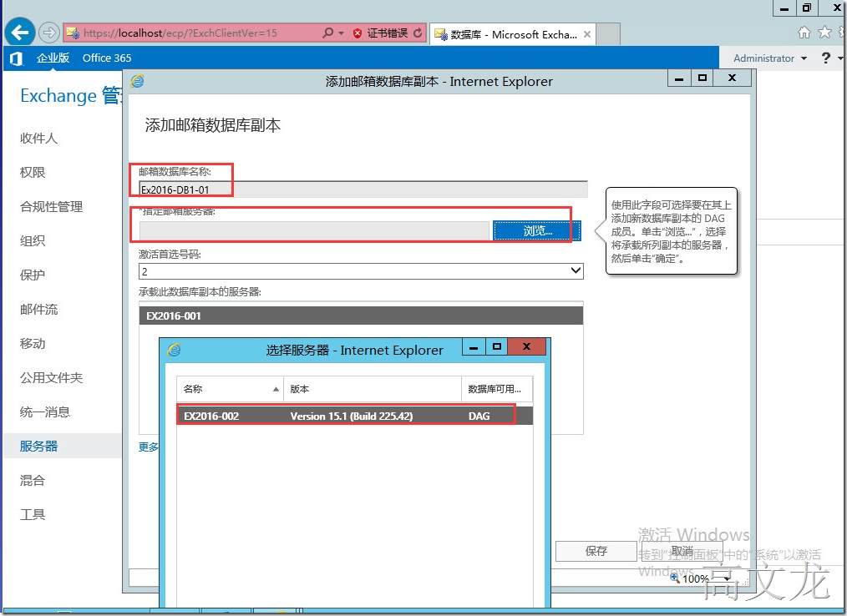Minimize the 选择服务器 window
This screenshot has height=616, width=847.
(x=474, y=346)
